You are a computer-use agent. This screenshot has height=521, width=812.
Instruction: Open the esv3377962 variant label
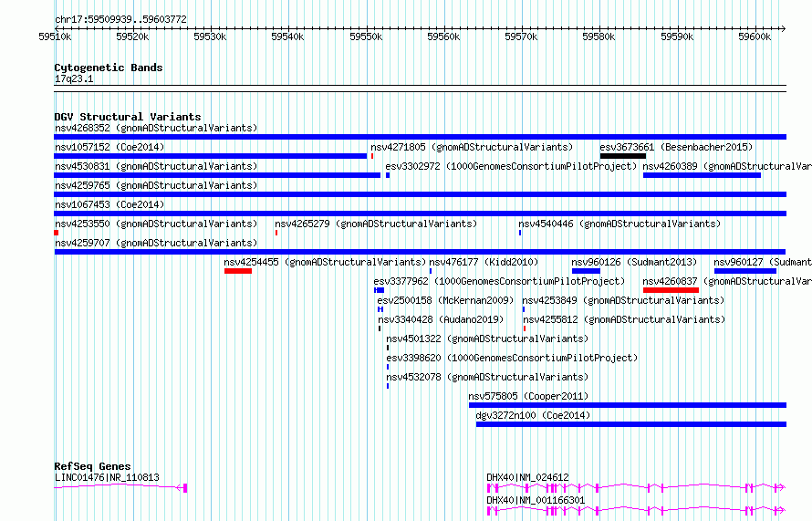499,281
